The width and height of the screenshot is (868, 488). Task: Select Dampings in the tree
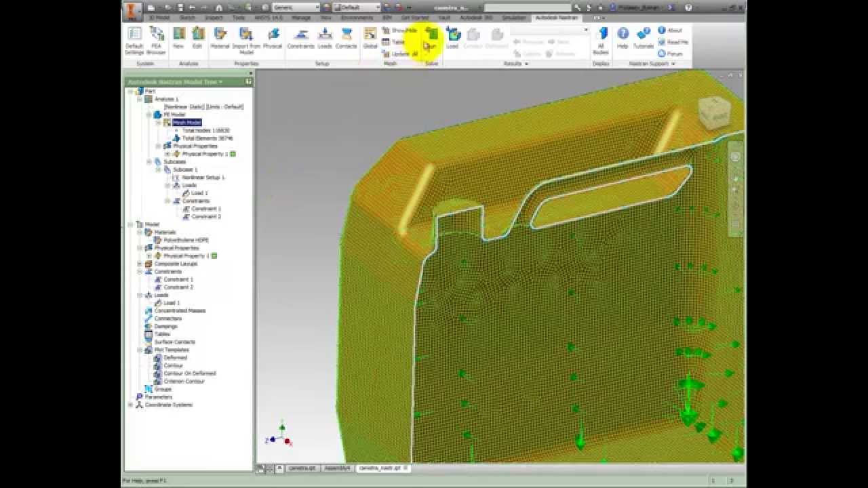click(x=165, y=327)
